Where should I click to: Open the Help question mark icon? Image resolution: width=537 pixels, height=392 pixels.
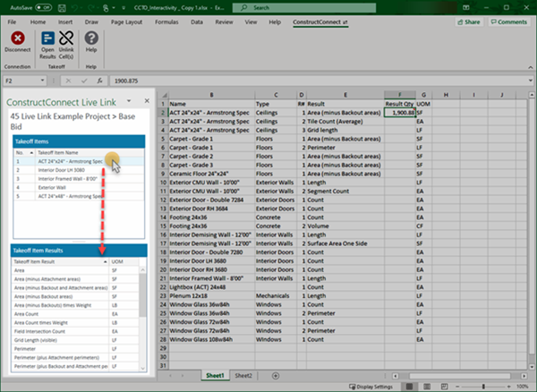tap(91, 38)
